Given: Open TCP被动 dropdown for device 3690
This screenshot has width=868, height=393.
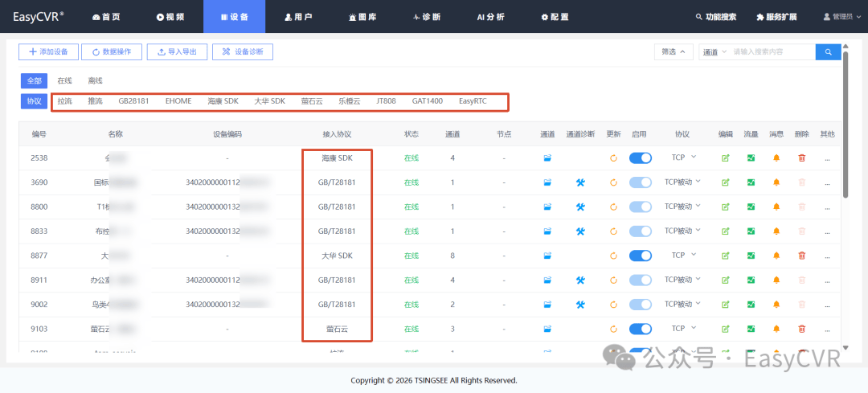Looking at the screenshot, I should point(682,182).
